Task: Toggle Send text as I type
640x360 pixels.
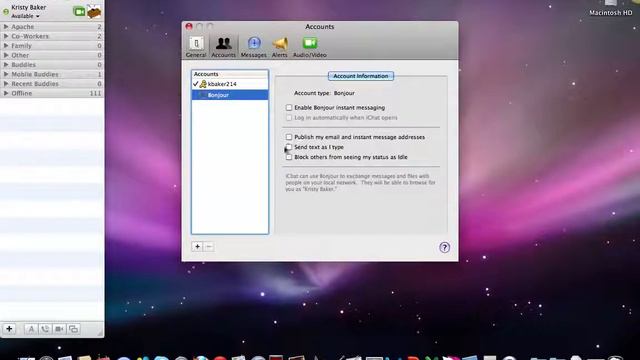Action: click(x=289, y=147)
